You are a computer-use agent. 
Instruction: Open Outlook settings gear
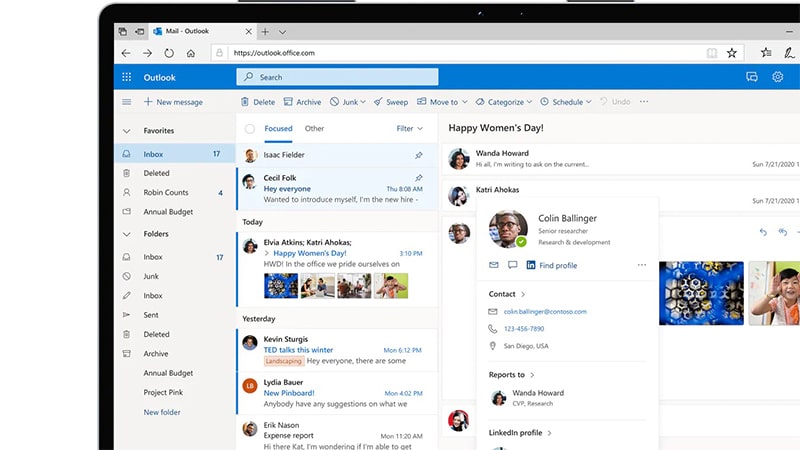pyautogui.click(x=777, y=77)
